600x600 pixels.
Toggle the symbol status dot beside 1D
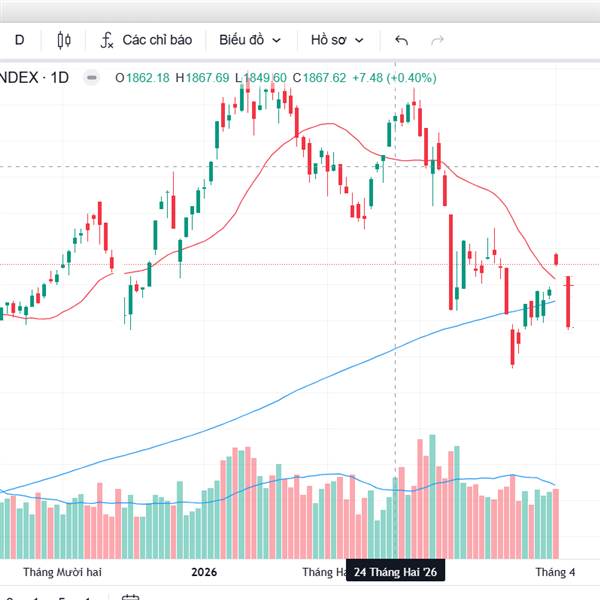click(x=91, y=77)
